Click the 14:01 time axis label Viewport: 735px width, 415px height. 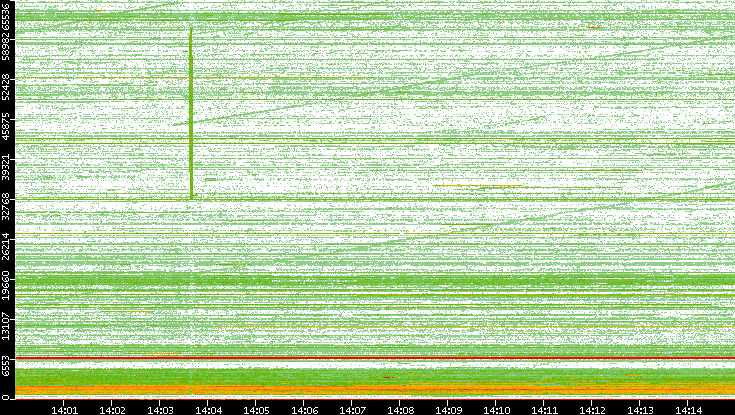[64, 410]
